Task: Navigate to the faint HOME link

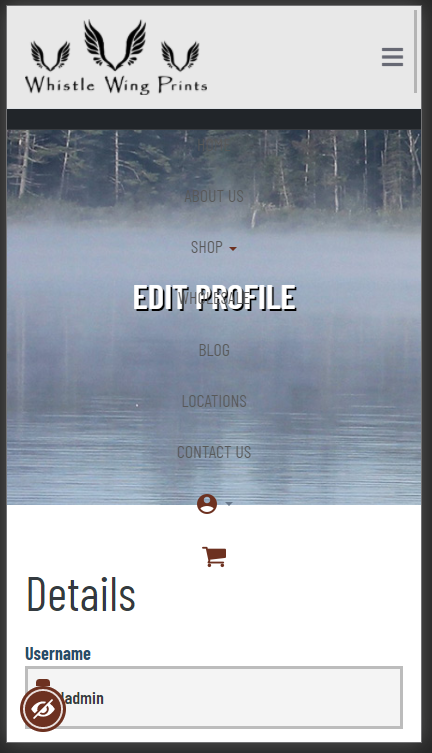Action: click(214, 144)
